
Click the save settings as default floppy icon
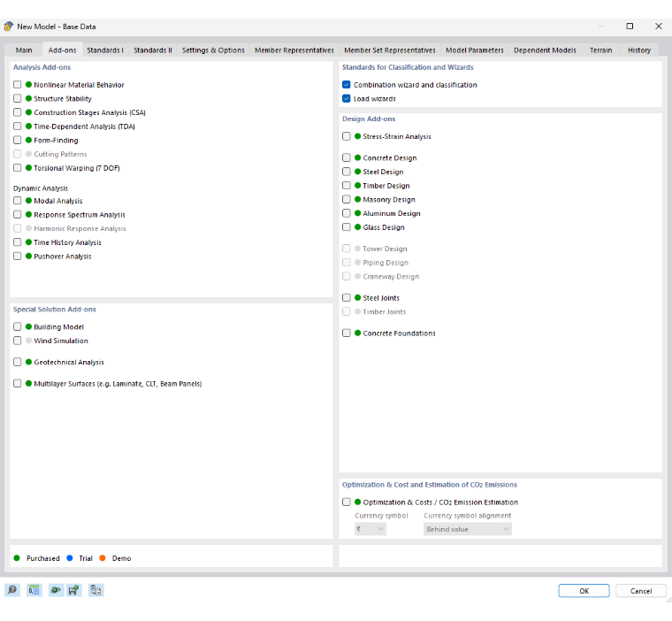coord(74,590)
